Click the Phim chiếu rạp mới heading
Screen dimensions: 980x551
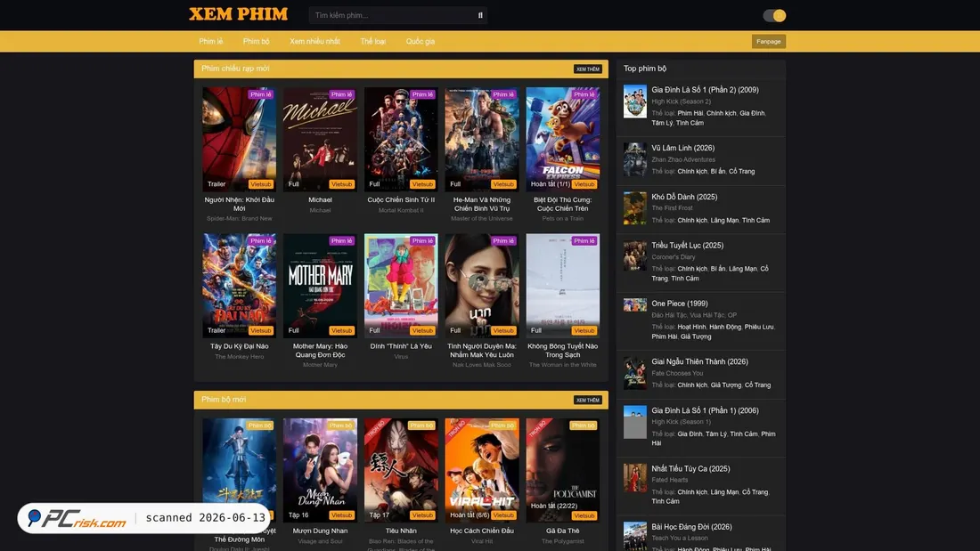coord(235,69)
